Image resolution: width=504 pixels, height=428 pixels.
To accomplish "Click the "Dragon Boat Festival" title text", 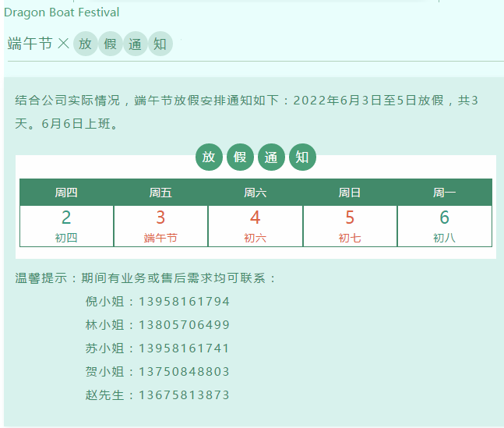I will 62,12.
